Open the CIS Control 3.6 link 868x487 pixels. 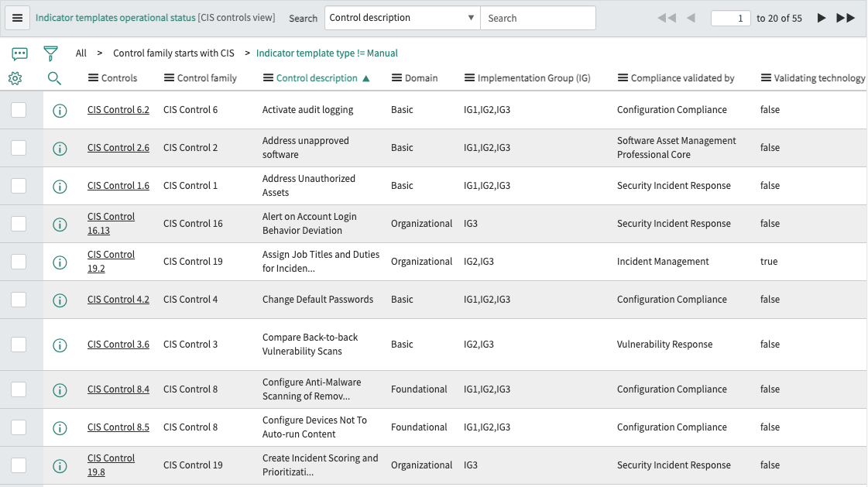118,345
